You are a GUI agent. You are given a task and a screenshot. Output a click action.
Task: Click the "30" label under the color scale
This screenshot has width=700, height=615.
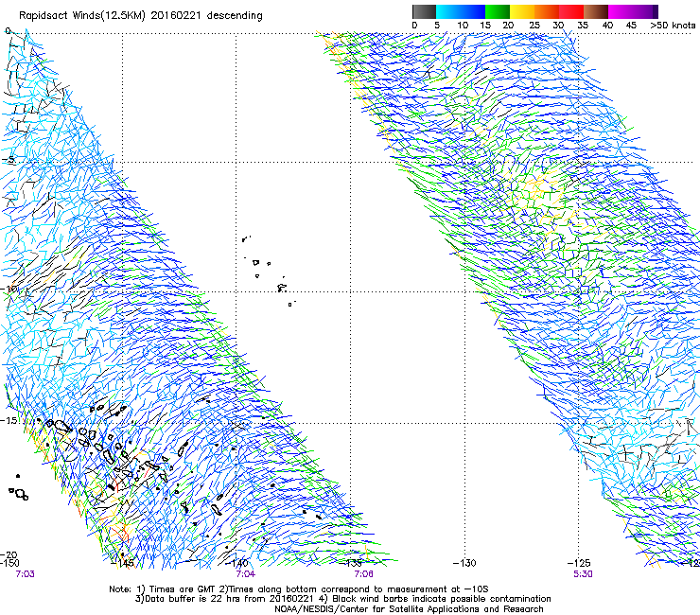click(558, 26)
